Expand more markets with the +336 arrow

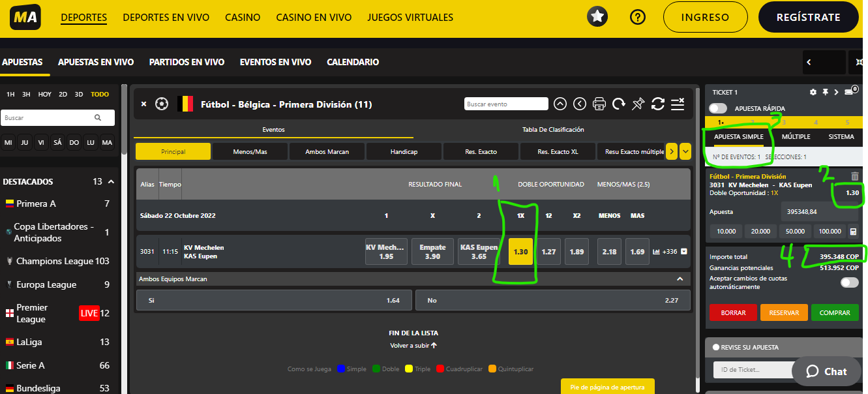click(x=683, y=251)
